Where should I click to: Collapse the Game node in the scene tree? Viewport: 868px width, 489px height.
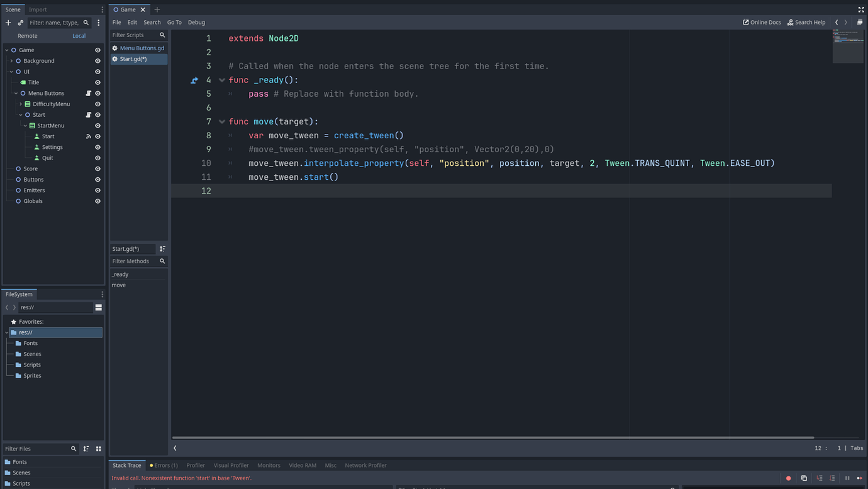(x=7, y=50)
